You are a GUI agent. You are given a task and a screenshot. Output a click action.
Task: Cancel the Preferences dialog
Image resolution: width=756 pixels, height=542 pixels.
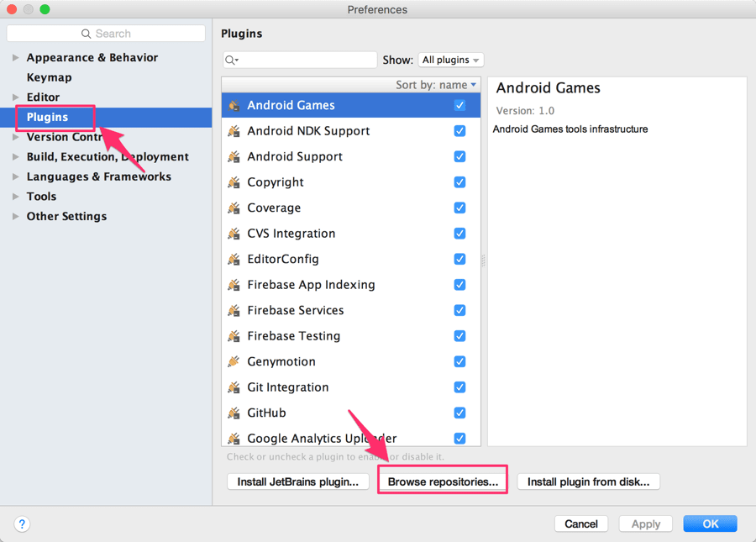click(x=581, y=524)
